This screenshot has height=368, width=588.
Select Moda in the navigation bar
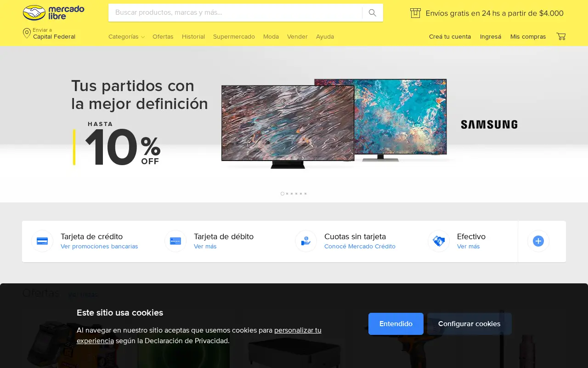(x=271, y=37)
